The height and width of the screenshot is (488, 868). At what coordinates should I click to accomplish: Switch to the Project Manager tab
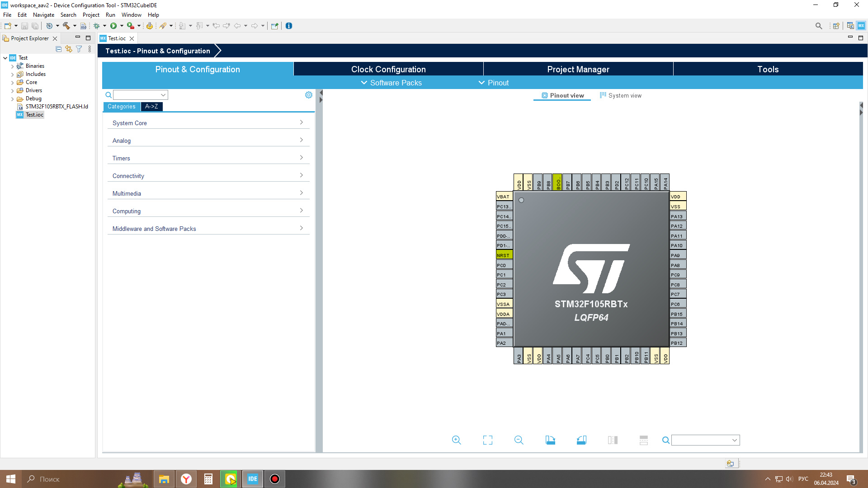578,69
